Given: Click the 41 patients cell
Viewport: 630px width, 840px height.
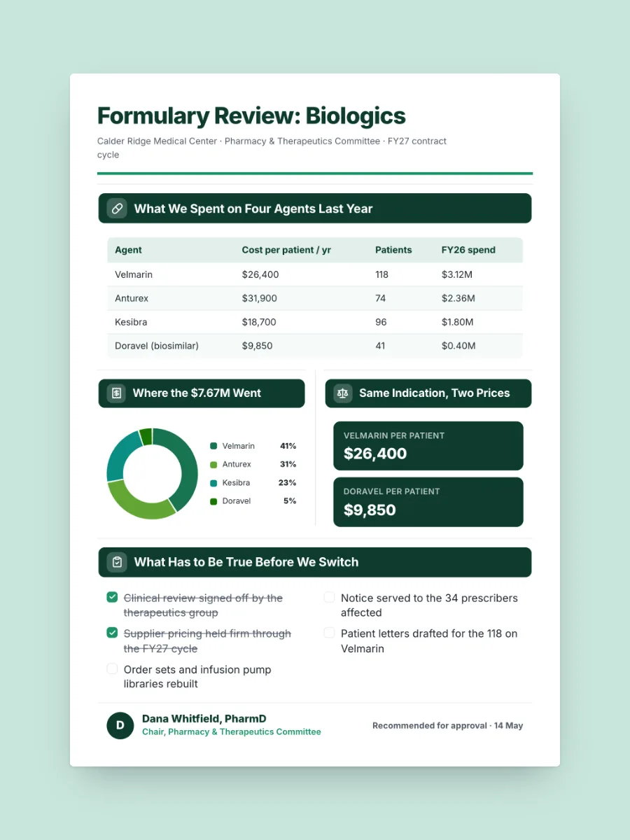Looking at the screenshot, I should pos(380,346).
